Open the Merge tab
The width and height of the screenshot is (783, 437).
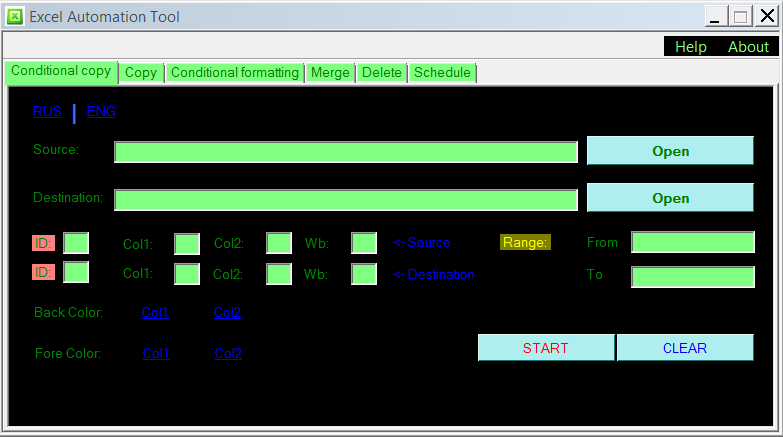[330, 73]
